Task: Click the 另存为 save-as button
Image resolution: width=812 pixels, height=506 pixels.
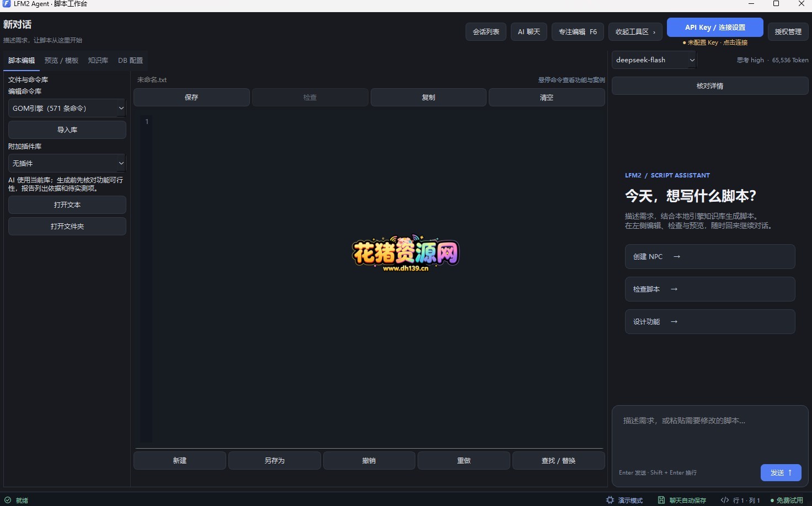Action: (x=275, y=461)
